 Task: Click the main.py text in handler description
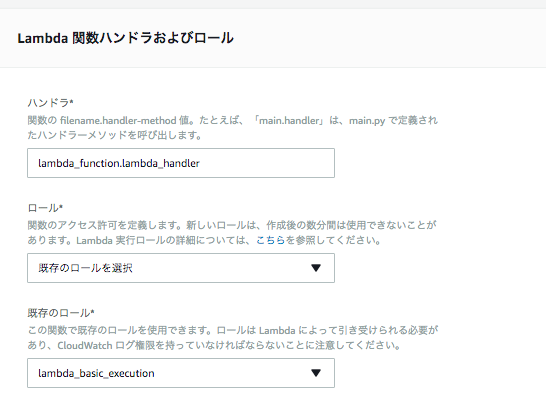pyautogui.click(x=367, y=121)
